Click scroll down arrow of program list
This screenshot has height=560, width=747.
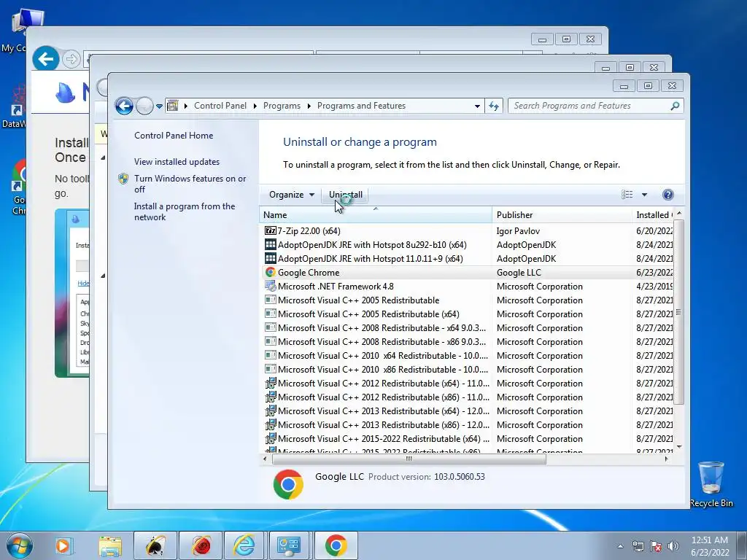(x=679, y=447)
